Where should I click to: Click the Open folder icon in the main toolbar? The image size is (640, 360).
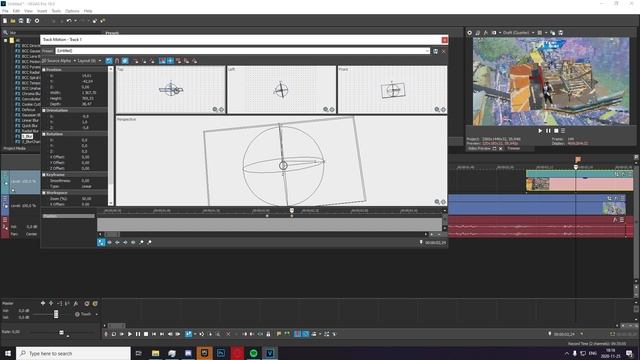pos(13,20)
